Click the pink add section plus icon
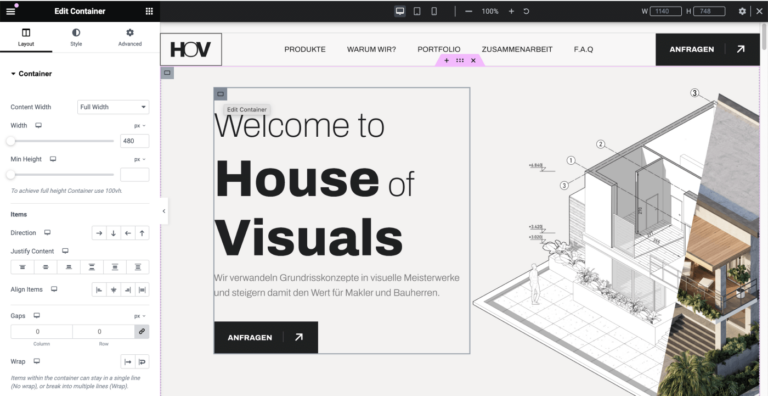 point(446,60)
